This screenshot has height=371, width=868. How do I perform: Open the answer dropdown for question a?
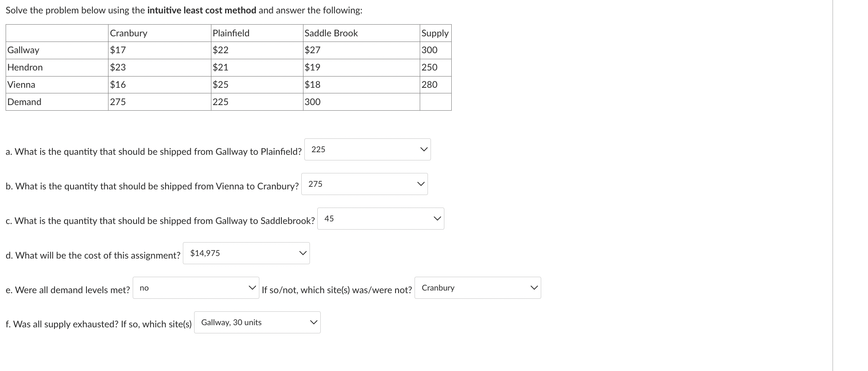pos(367,149)
